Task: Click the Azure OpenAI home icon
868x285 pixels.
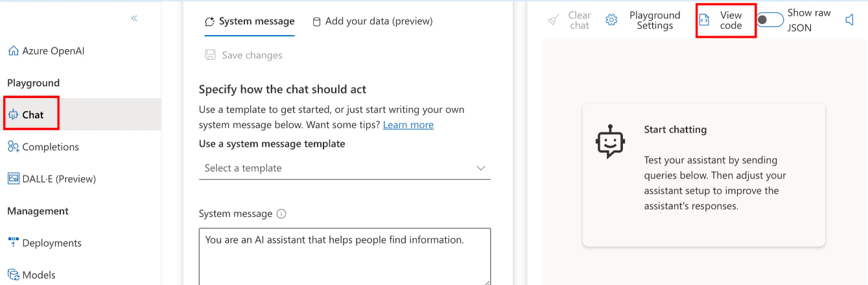Action: 13,51
